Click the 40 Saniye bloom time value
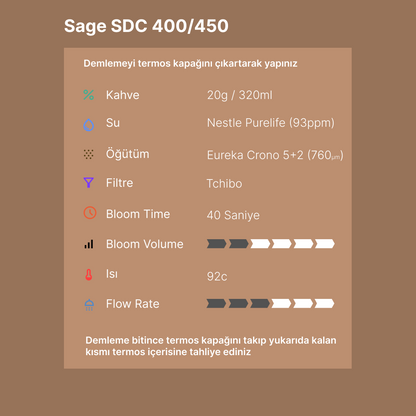 (233, 215)
